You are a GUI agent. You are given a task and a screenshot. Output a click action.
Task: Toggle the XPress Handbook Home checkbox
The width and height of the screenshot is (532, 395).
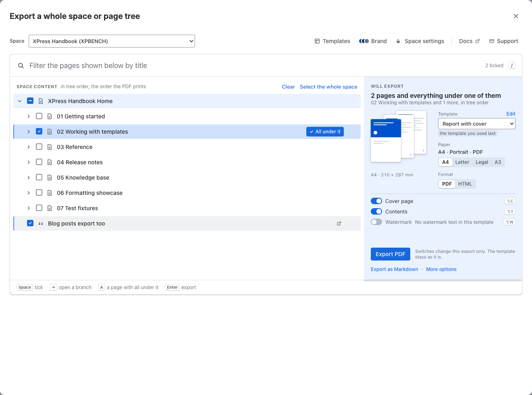coord(30,101)
